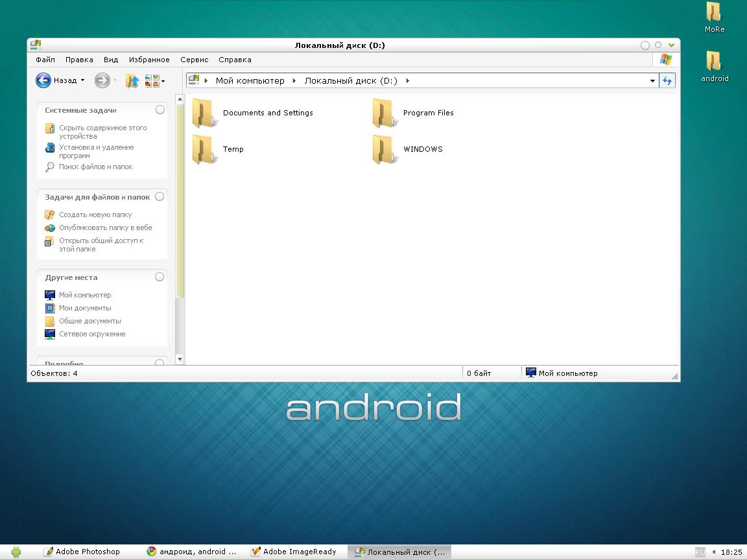Click the Объектов: 4 status bar text
This screenshot has height=560, width=747.
click(x=54, y=373)
